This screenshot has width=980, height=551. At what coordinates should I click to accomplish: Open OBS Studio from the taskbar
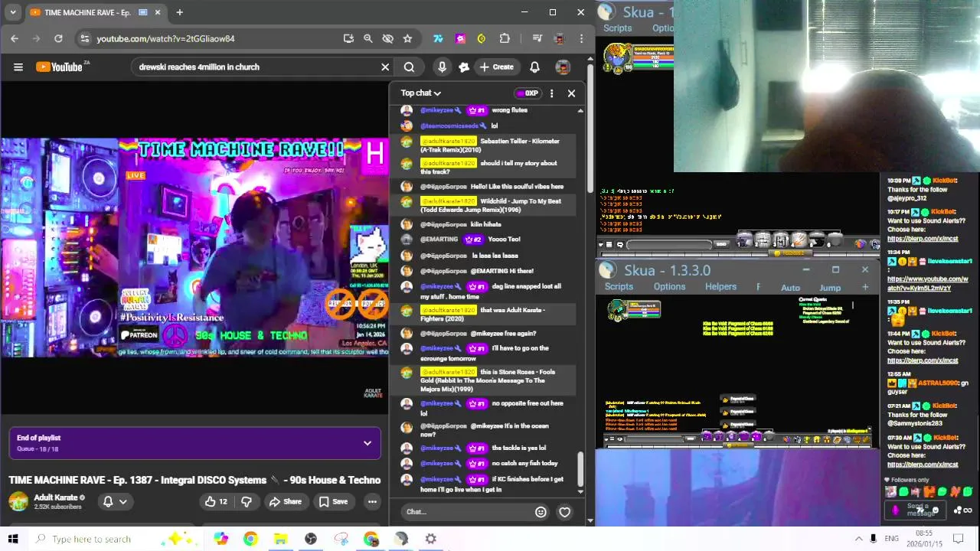tap(311, 539)
